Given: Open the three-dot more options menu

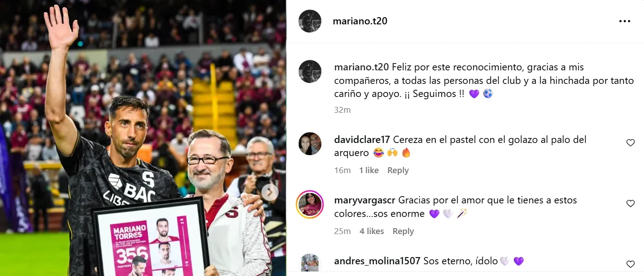Looking at the screenshot, I should (625, 21).
